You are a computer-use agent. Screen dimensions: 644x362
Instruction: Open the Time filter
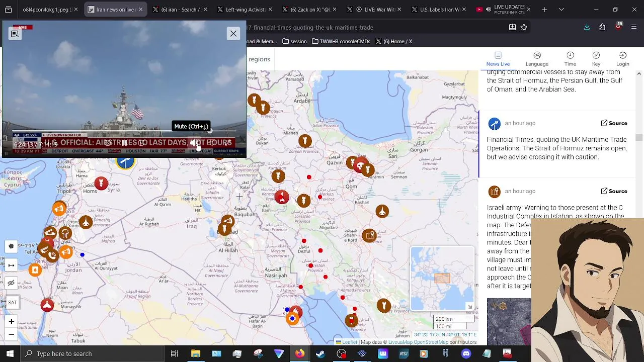coord(570,59)
